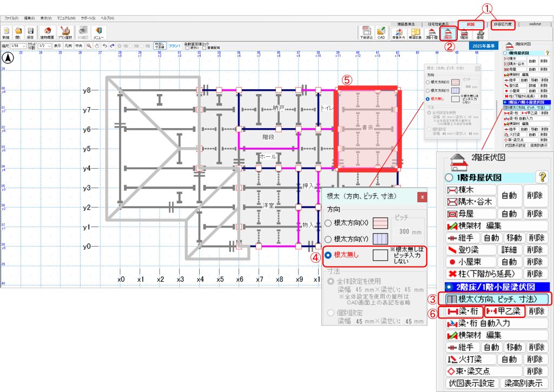Click the 凡例 button
554x392 pixels.
pyautogui.click(x=68, y=46)
